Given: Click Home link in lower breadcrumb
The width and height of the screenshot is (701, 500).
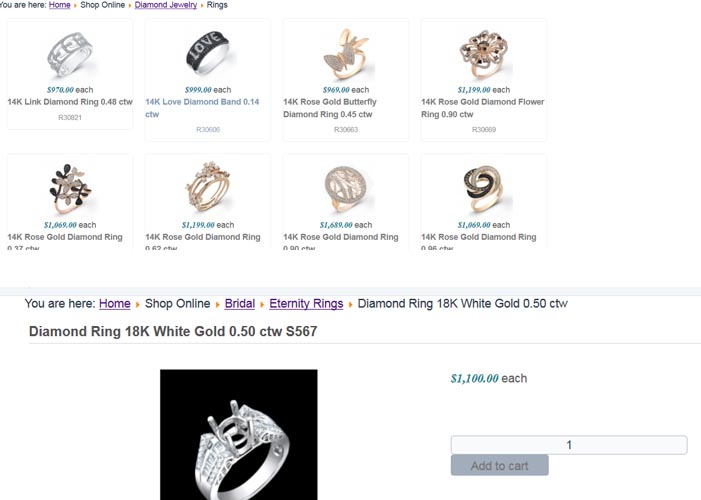Looking at the screenshot, I should coord(114,304).
